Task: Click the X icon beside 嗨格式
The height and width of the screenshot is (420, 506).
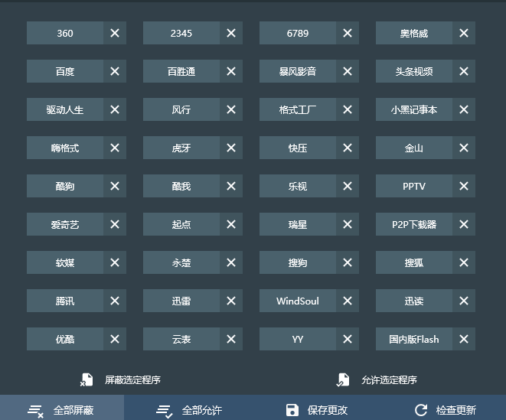Action: click(x=115, y=148)
